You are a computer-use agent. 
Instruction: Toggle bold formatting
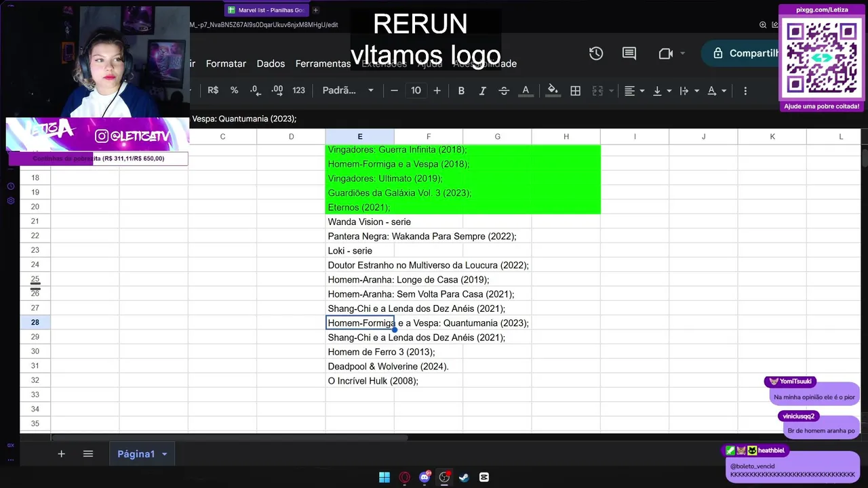tap(461, 90)
